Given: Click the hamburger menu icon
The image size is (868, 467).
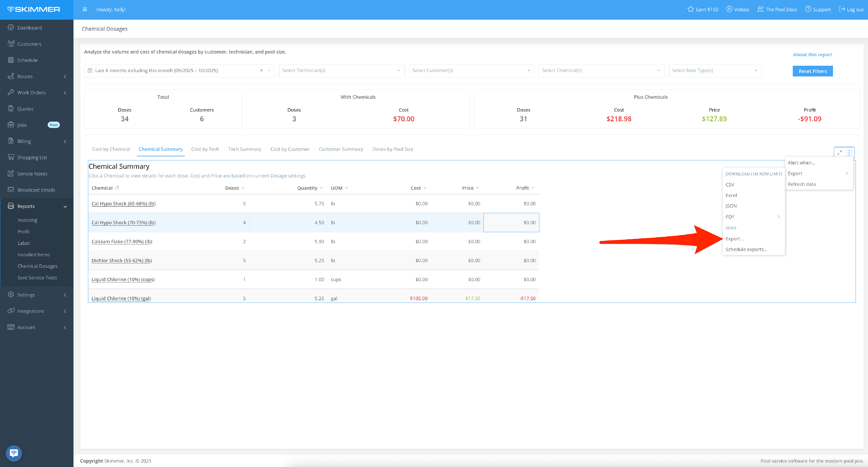Looking at the screenshot, I should [x=84, y=10].
